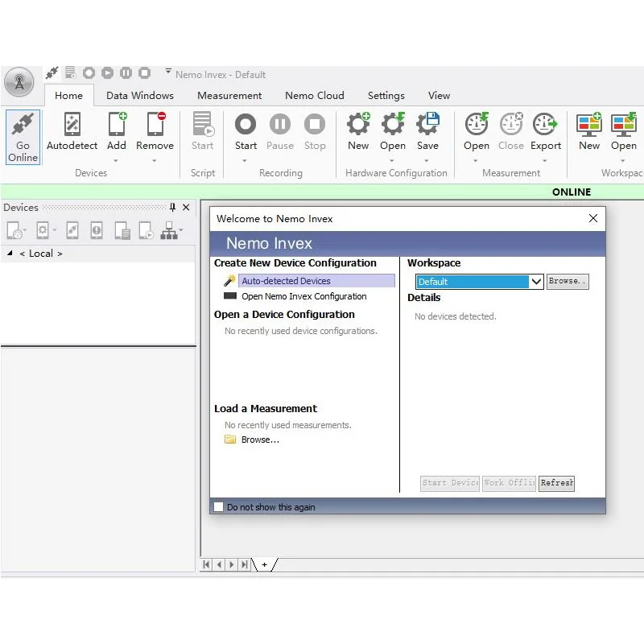Click Open in the Measurement ribbon group
Image resolution: width=644 pixels, height=644 pixels.
(x=477, y=131)
